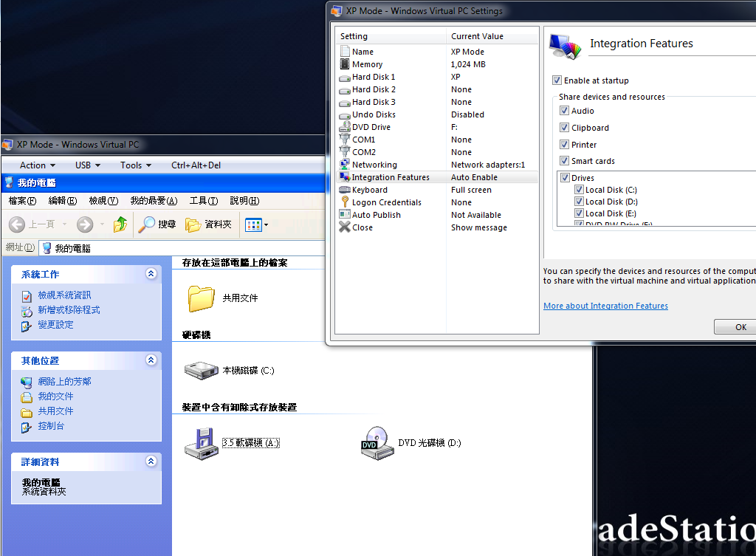
Task: Open the USB dropdown menu
Action: pyautogui.click(x=88, y=165)
